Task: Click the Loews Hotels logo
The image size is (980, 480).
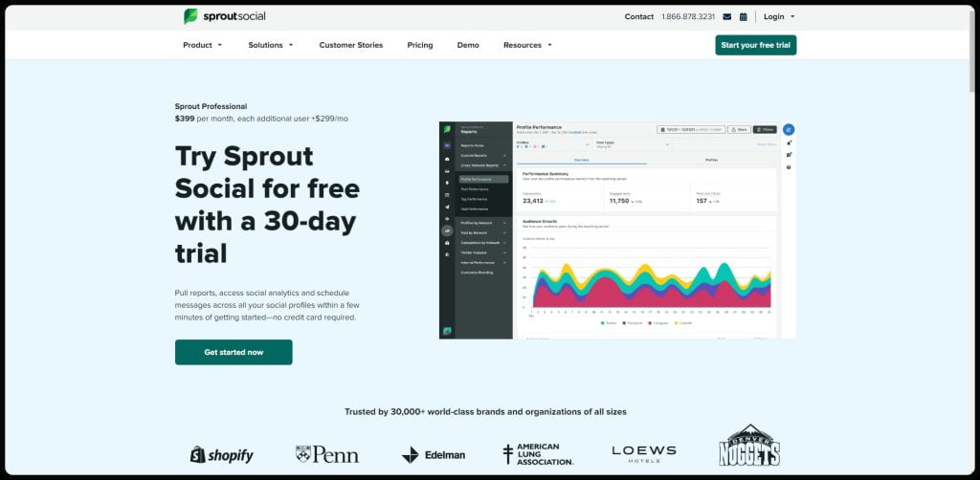Action: click(644, 454)
